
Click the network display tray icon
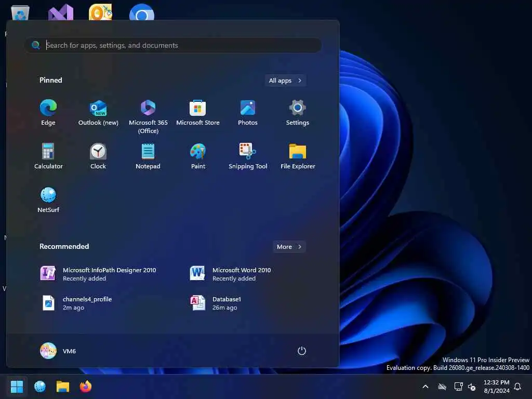[458, 387]
